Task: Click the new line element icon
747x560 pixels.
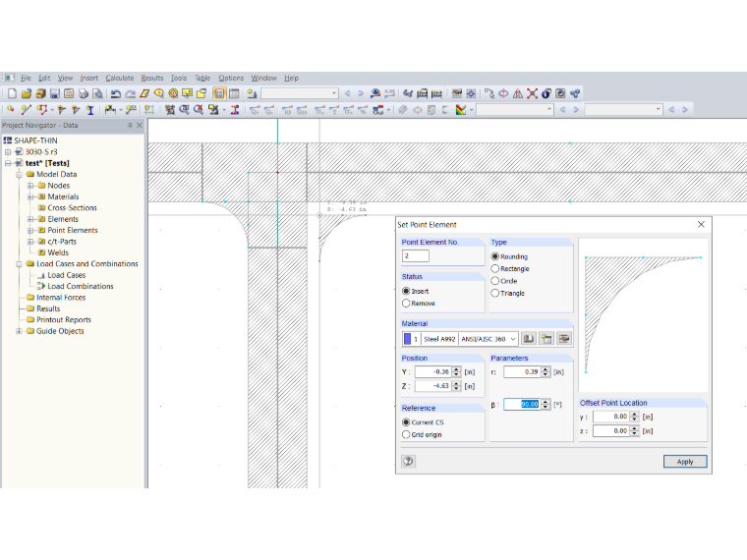Action: click(27, 109)
